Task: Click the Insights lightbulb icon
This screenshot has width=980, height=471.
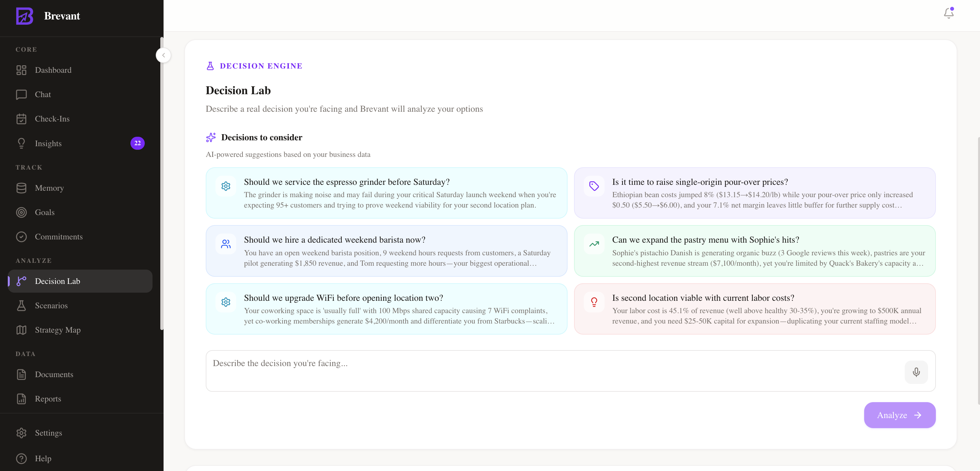Action: pos(21,143)
